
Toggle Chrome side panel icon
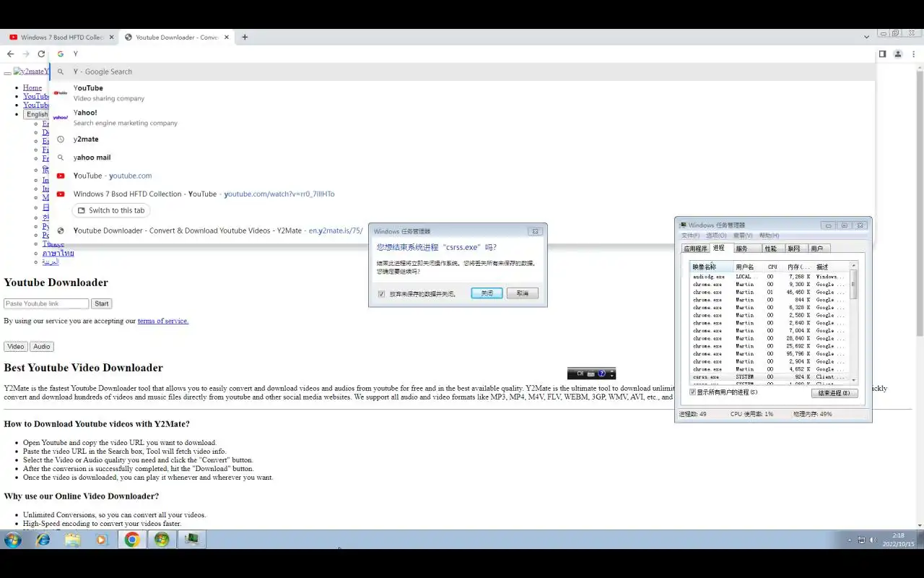coord(882,54)
